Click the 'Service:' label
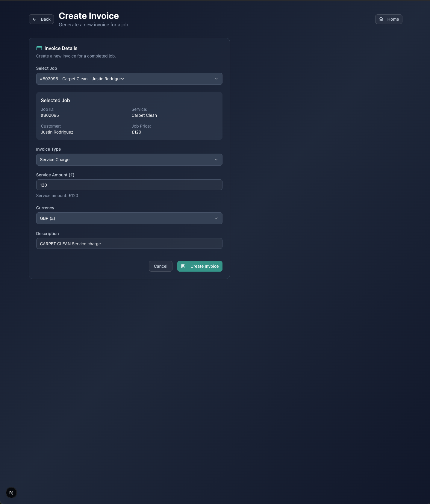 pos(140,109)
